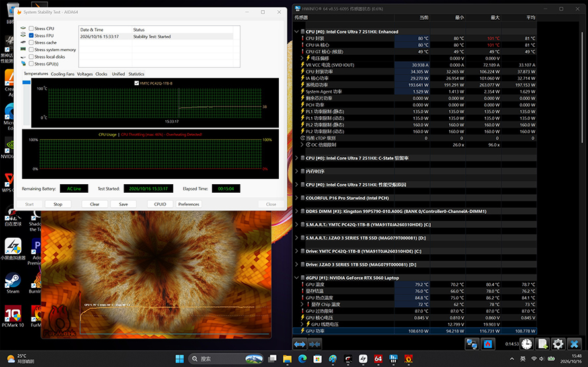Viewport: 588px width, 367px height.
Task: Open PCMark 10 desktop shortcut
Action: pyautogui.click(x=13, y=316)
